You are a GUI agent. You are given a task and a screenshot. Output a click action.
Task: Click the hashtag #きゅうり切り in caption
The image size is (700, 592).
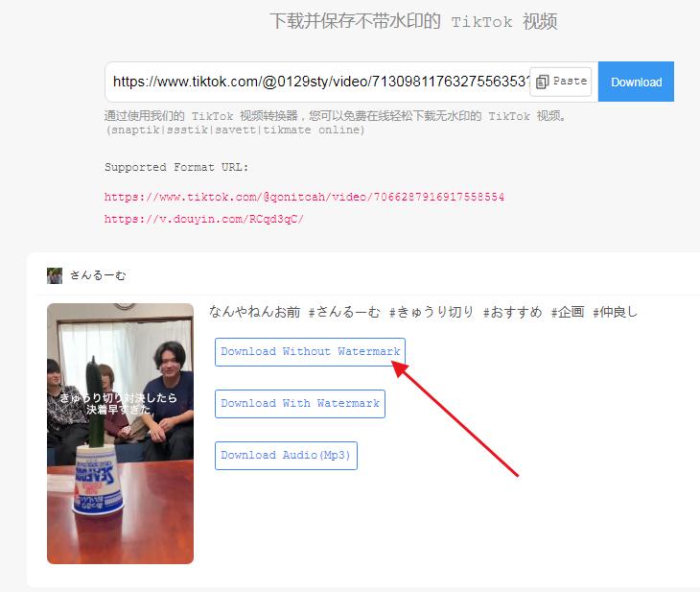tap(431, 312)
